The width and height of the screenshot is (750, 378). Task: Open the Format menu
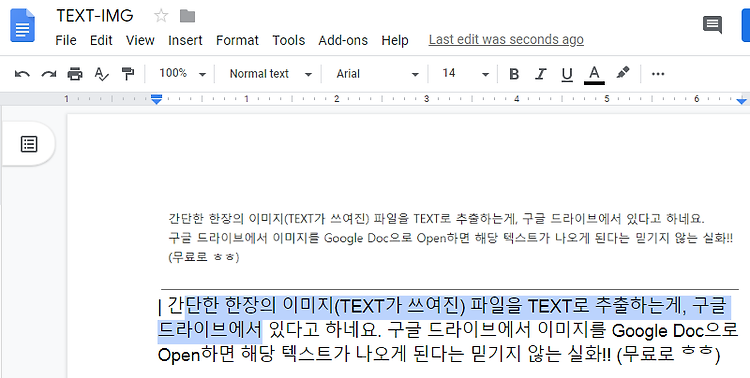point(237,40)
